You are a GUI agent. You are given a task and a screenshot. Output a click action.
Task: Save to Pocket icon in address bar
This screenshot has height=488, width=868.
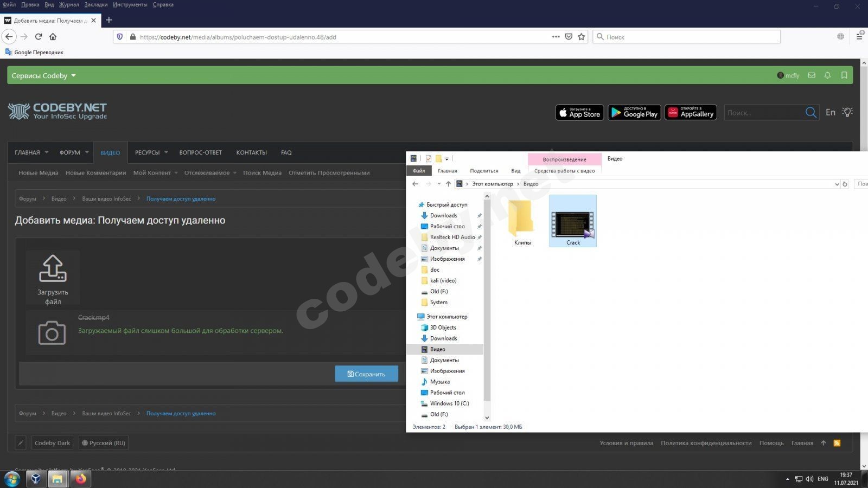click(x=569, y=37)
